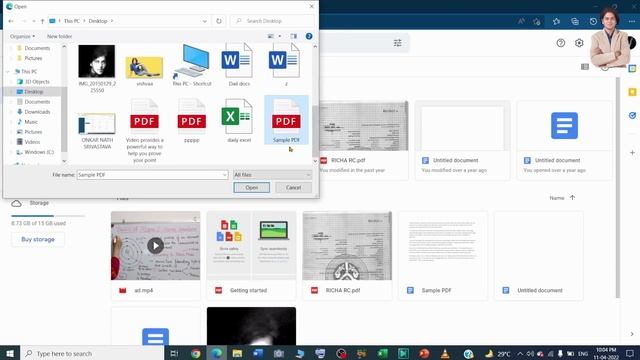
Task: Click New folder in dialog toolbar
Action: (59, 36)
